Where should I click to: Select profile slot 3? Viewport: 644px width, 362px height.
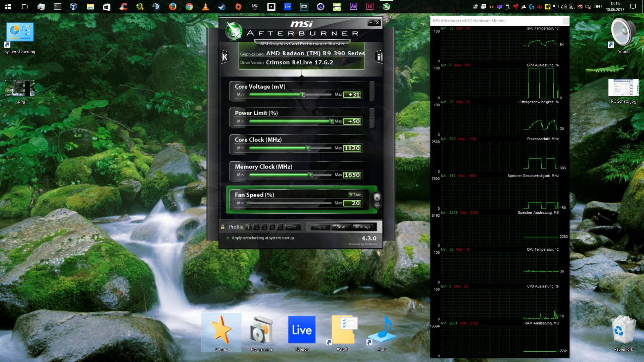pyautogui.click(x=264, y=227)
